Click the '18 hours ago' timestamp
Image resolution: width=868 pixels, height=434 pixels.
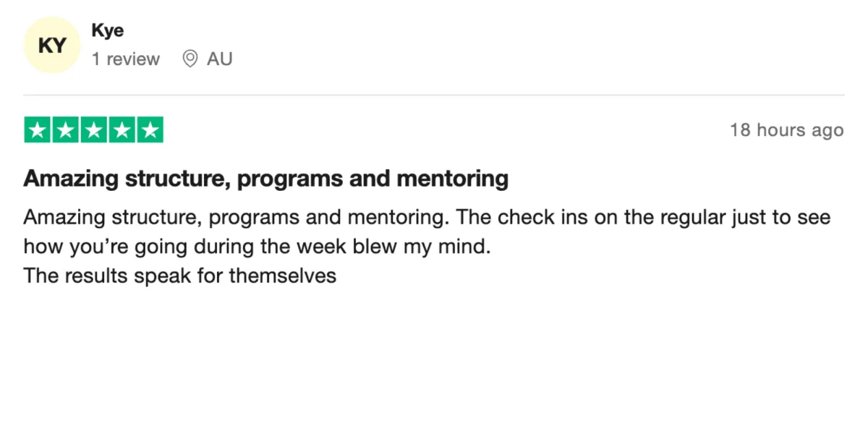(x=787, y=130)
